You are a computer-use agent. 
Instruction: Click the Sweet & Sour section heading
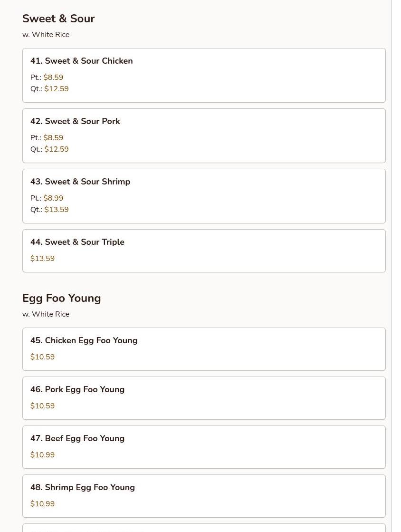(58, 19)
